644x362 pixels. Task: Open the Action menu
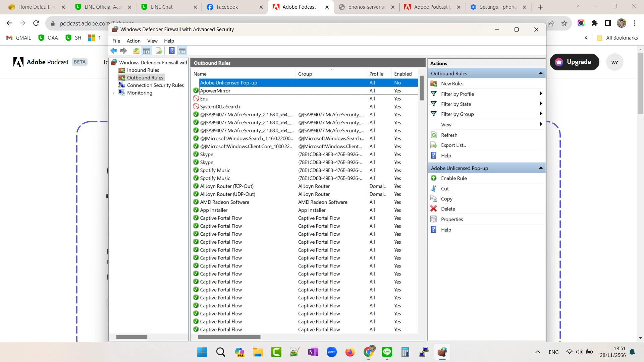(x=133, y=41)
